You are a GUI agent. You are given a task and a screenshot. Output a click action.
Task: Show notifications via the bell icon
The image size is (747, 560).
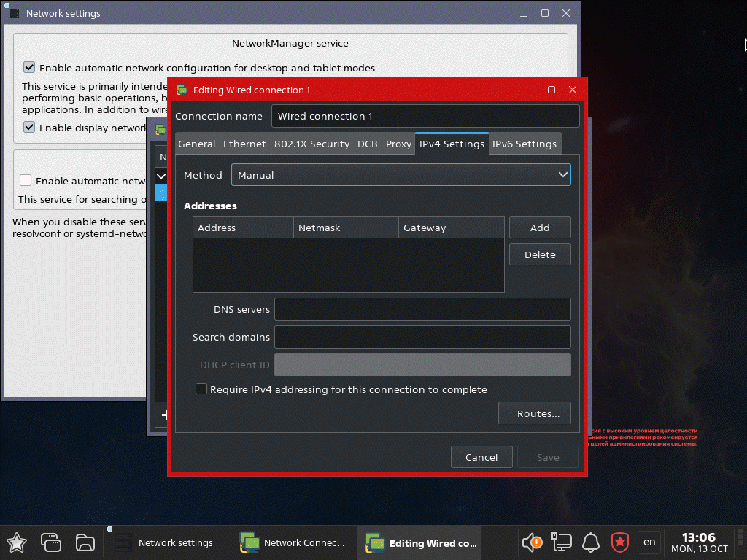tap(591, 542)
